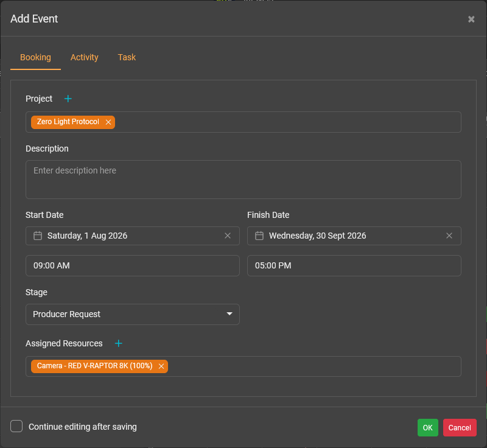This screenshot has width=487, height=448.
Task: Enable Continue editing after saving
Action: tap(16, 427)
